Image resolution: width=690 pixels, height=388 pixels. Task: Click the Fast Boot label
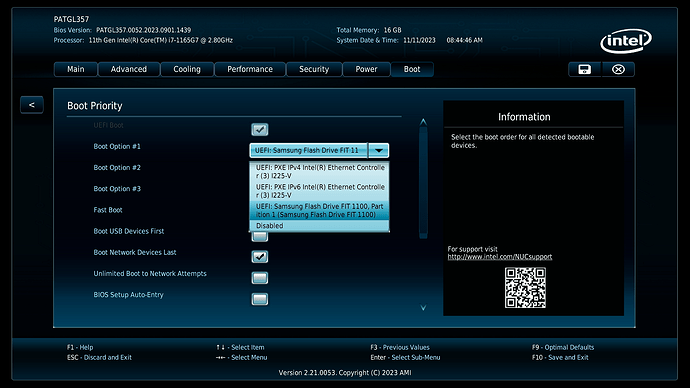(x=108, y=210)
